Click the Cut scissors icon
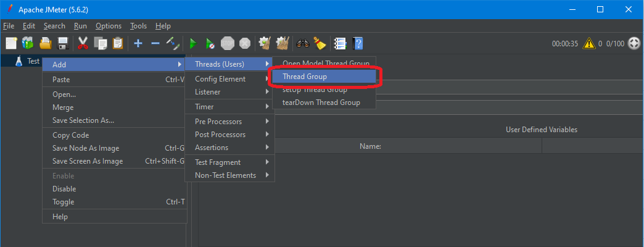Viewport: 644px width, 247px height. click(x=83, y=43)
